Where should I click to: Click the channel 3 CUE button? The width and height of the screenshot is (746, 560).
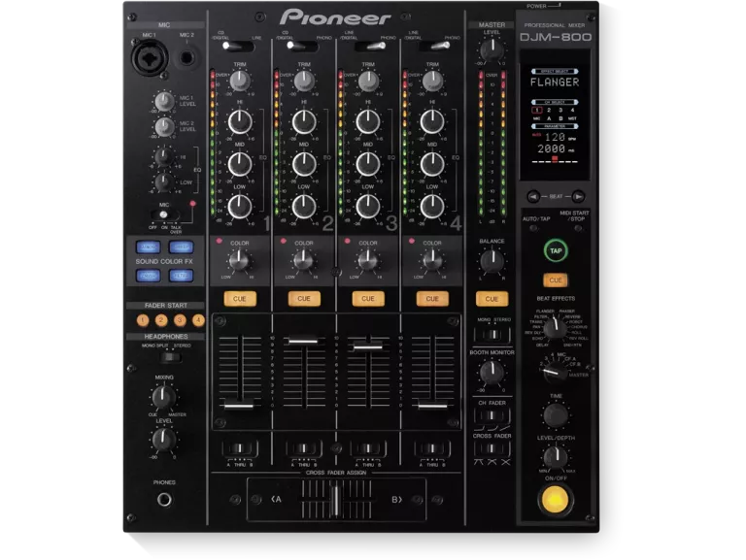[368, 299]
